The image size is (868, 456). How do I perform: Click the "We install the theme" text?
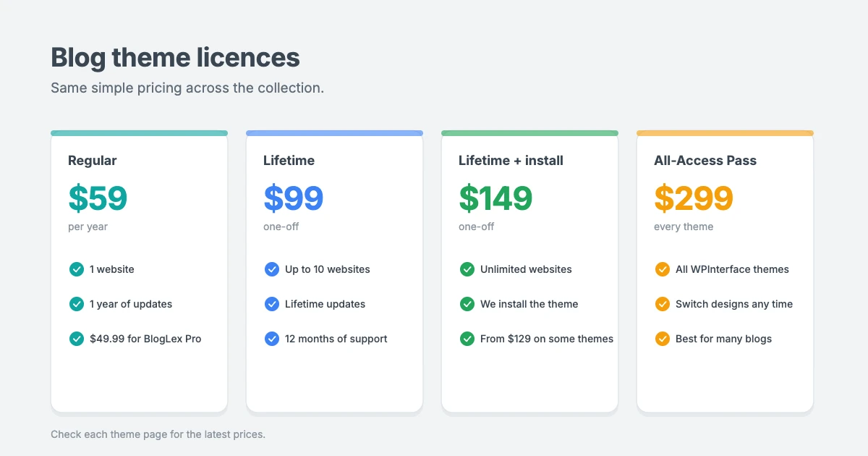click(x=529, y=304)
